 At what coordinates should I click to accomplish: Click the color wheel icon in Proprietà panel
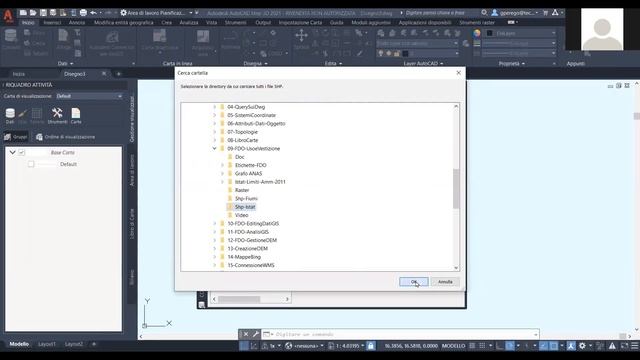[x=477, y=33]
